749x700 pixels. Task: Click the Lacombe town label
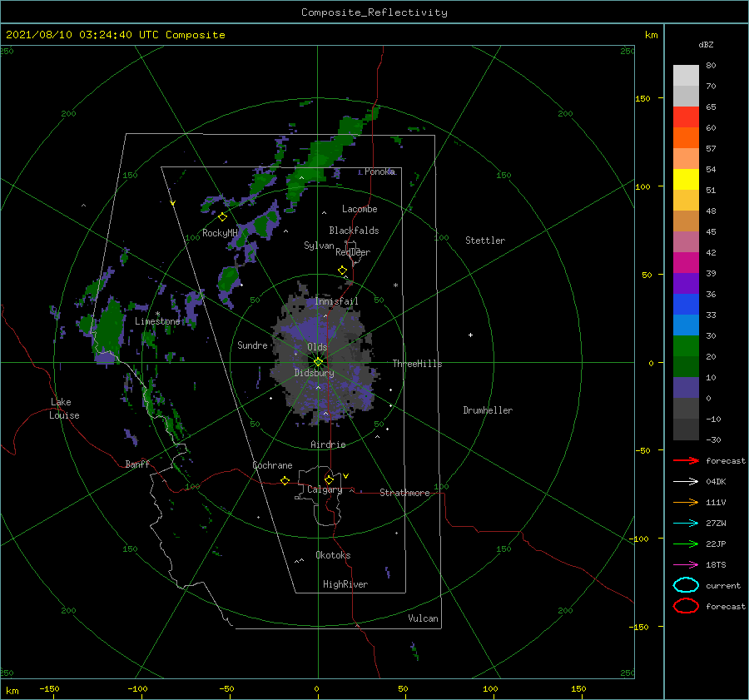coord(360,209)
